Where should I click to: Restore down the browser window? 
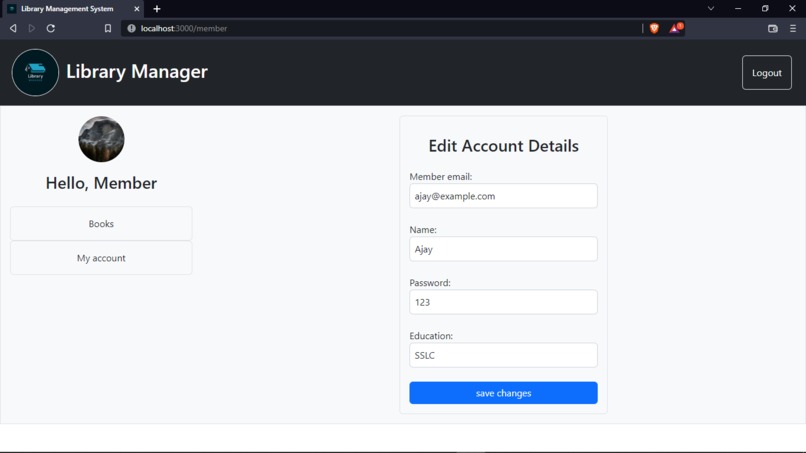click(765, 8)
